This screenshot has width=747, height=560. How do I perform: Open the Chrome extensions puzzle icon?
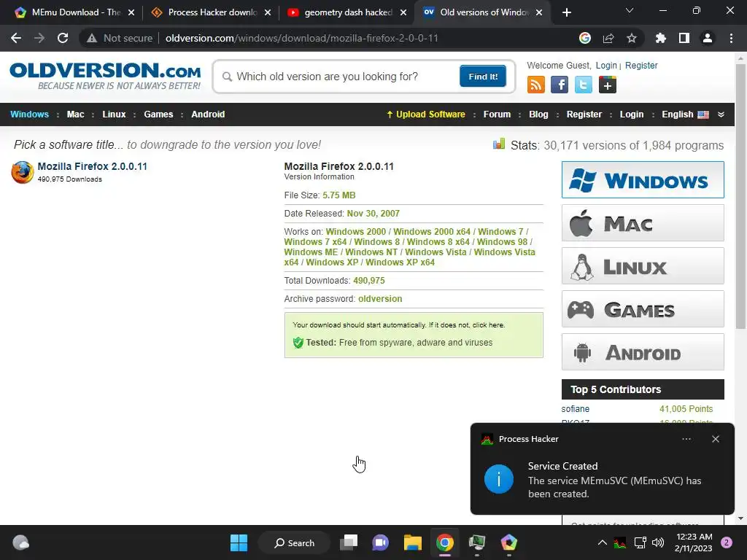[661, 38]
